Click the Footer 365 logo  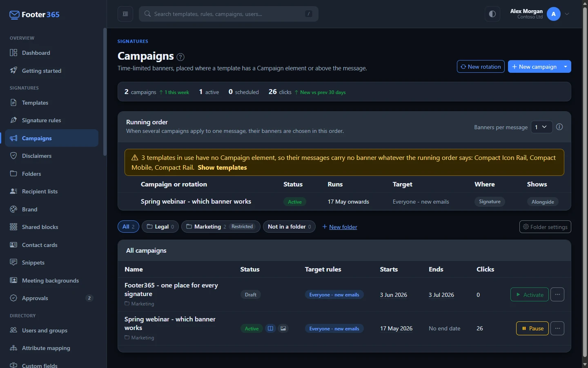click(x=34, y=15)
